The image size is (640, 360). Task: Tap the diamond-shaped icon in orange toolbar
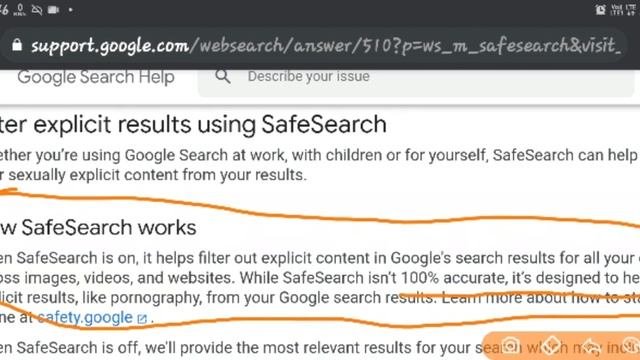[x=551, y=345]
